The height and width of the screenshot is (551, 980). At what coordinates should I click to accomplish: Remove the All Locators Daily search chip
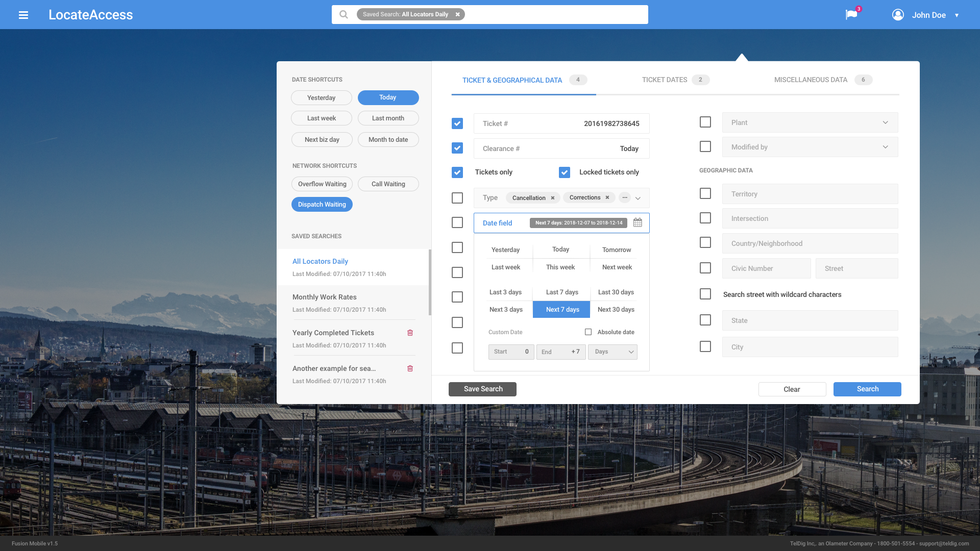458,14
